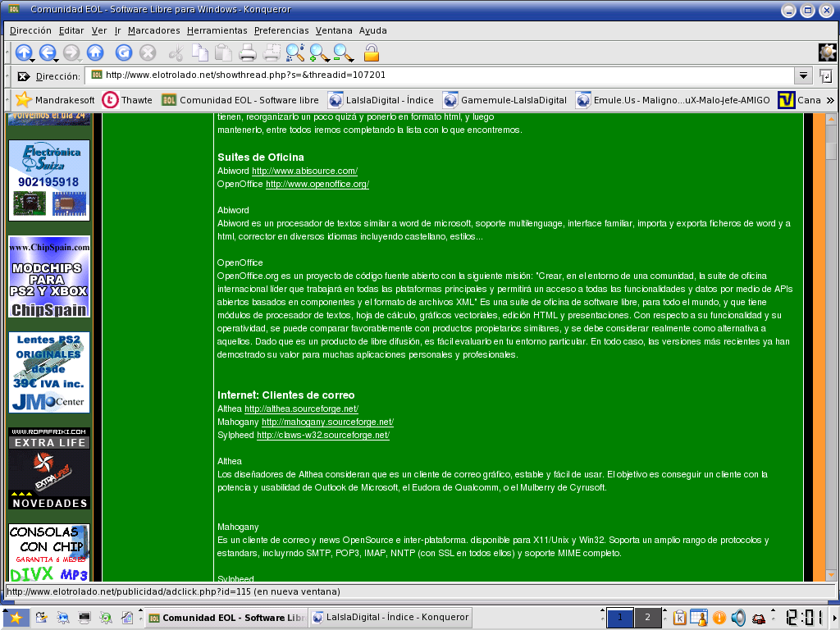Decrease font size with zoom-out magnifier
Image resolution: width=840 pixels, height=630 pixels.
click(341, 52)
